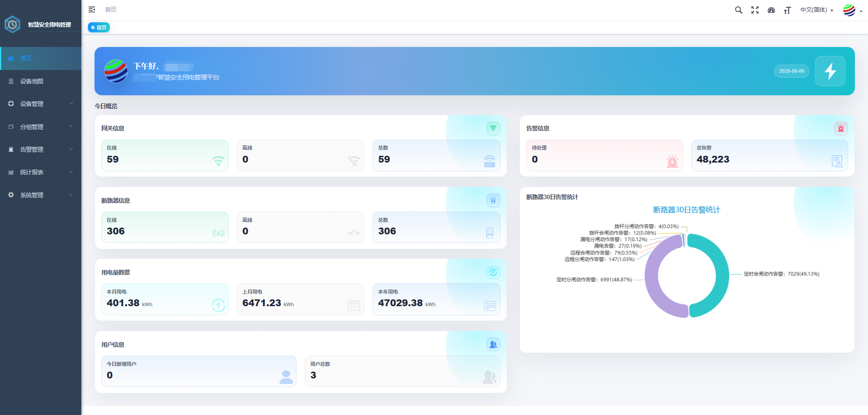
Task: Expand the 告警管理 sidebar menu
Action: click(41, 149)
